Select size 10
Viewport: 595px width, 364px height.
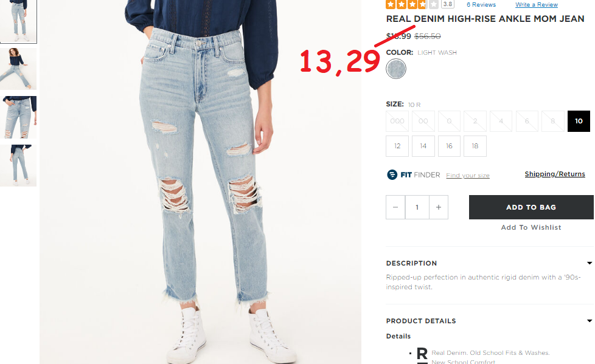pos(579,121)
